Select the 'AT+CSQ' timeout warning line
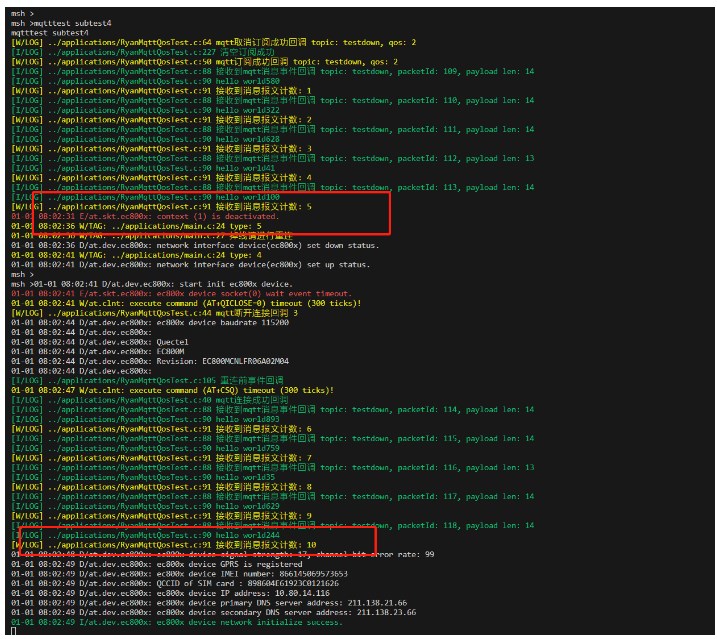This screenshot has width=717, height=639. pyautogui.click(x=172, y=390)
